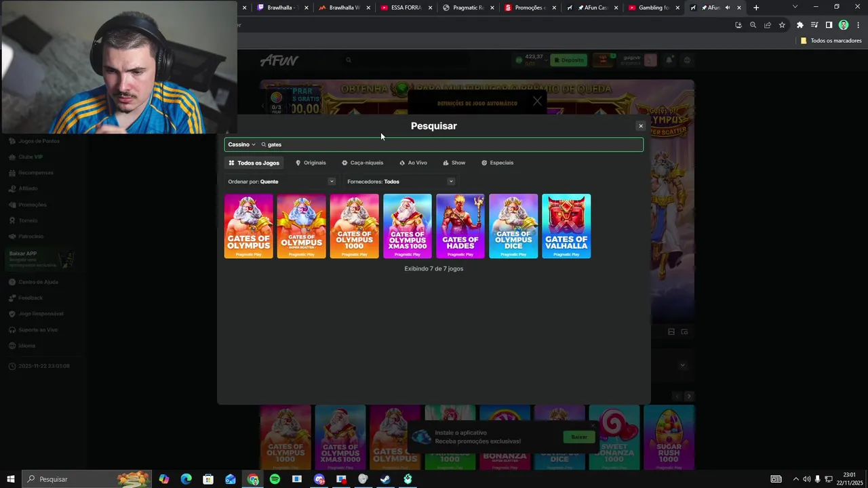Open the Gates of Olympus game thumbnail

click(249, 226)
